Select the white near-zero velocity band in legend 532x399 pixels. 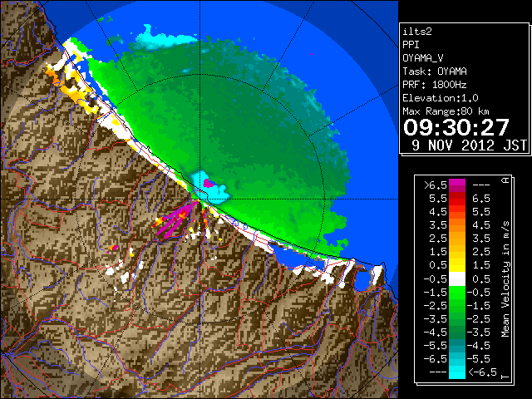tap(457, 279)
